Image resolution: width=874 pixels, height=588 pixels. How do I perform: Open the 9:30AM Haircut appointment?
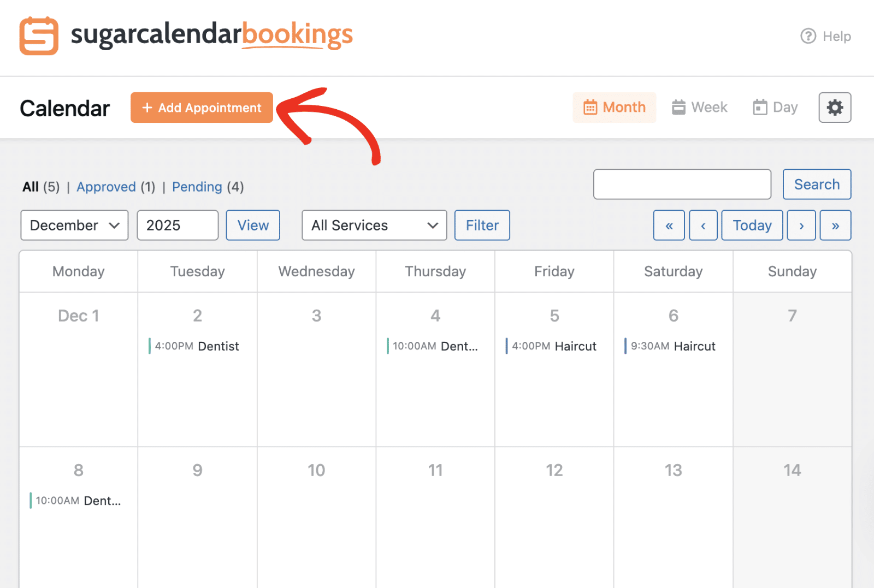(x=673, y=346)
